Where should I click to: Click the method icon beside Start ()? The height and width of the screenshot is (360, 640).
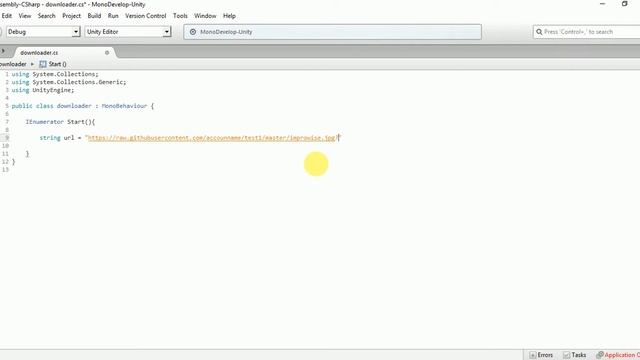coord(43,64)
